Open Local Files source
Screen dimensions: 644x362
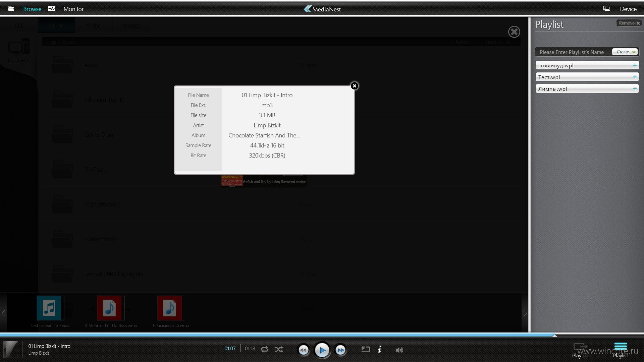click(19, 50)
